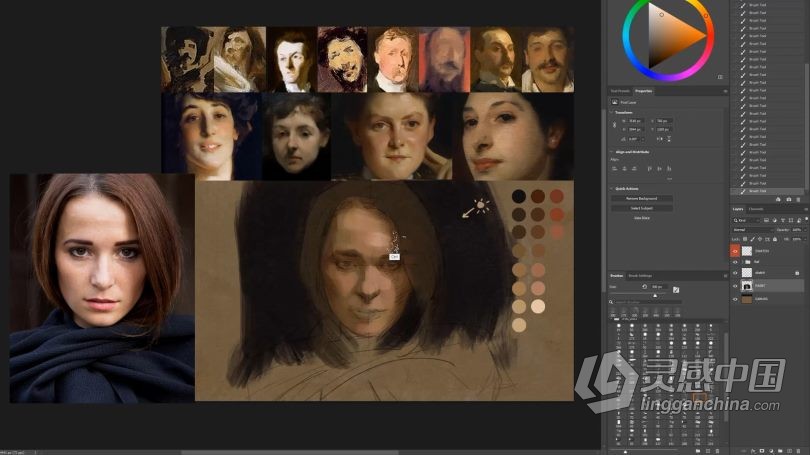The height and width of the screenshot is (455, 810).
Task: Open the layer Opacity dropdown arrow
Action: coord(805,230)
